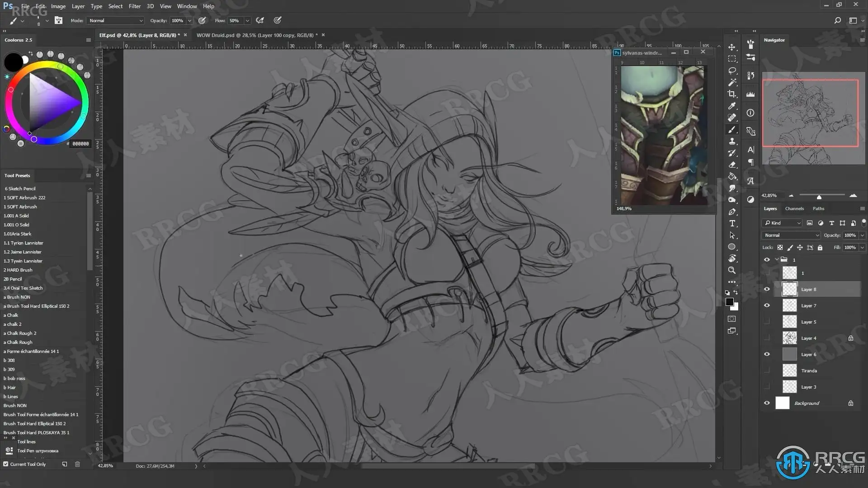This screenshot has height=488, width=868.
Task: Open layer Fill arrow
Action: (862, 248)
